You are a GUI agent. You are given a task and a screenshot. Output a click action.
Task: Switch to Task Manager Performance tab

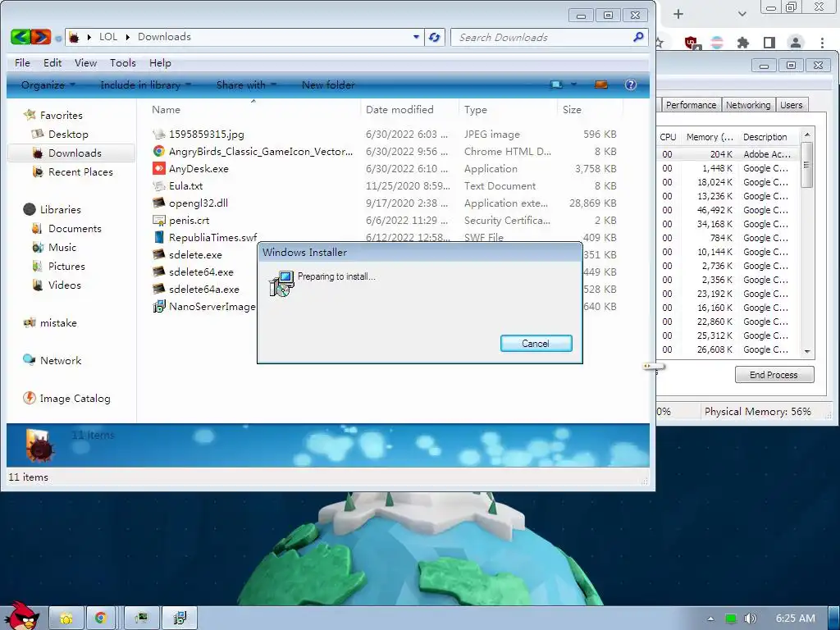pyautogui.click(x=691, y=105)
